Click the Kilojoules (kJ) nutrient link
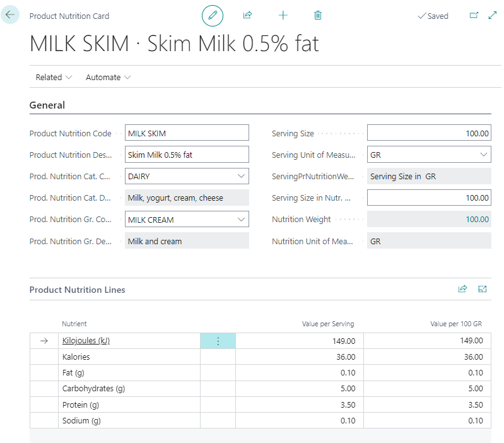The height and width of the screenshot is (443, 504). (86, 341)
